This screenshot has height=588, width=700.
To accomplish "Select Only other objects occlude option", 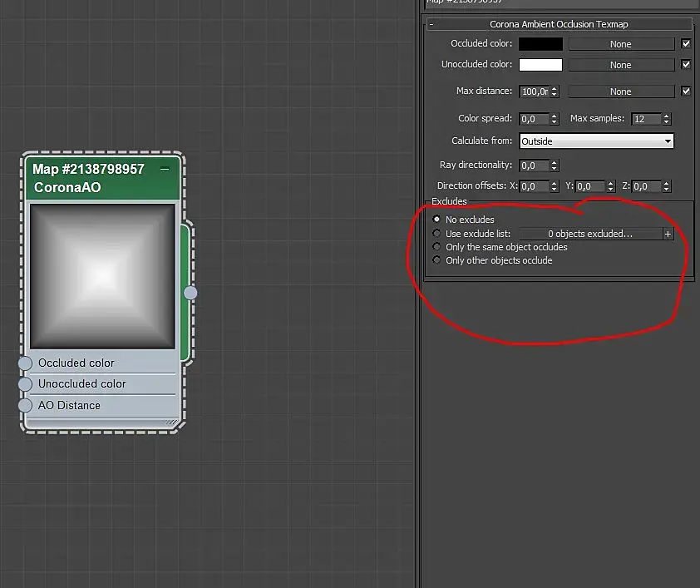I will (x=436, y=259).
